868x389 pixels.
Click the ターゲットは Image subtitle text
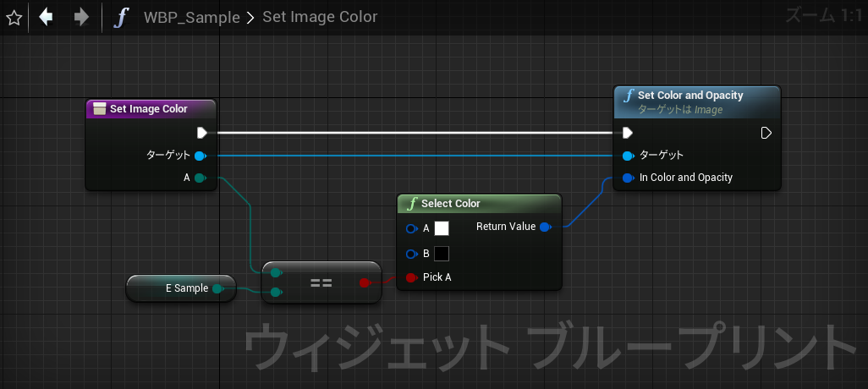pos(680,110)
